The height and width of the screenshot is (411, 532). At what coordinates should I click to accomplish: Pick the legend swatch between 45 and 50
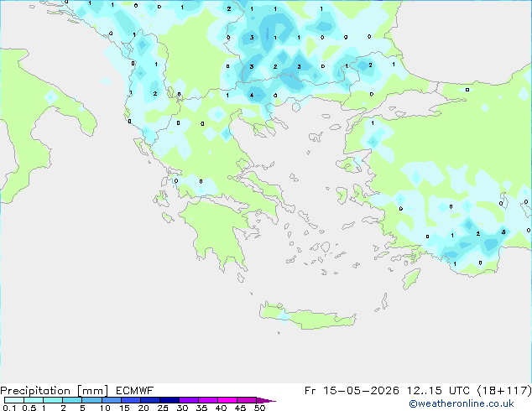pyautogui.click(x=247, y=400)
